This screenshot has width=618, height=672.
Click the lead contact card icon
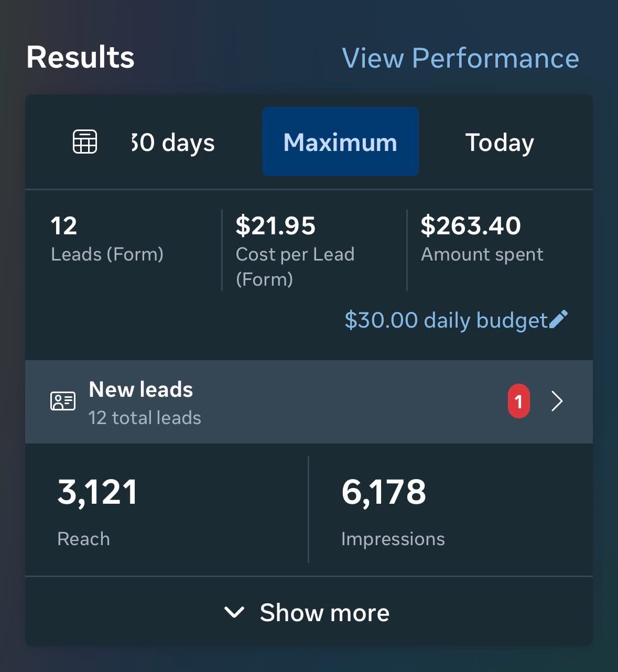[63, 402]
